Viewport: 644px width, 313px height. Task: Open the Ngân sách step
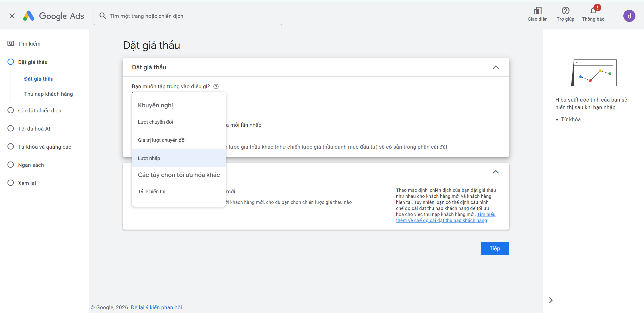coord(31,165)
